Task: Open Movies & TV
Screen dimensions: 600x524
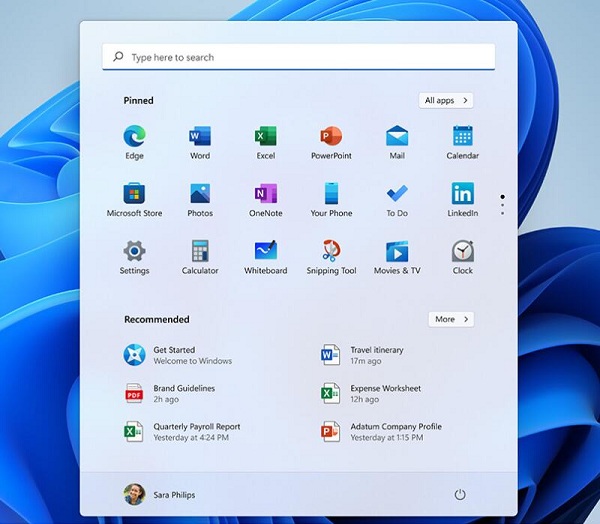Action: pyautogui.click(x=397, y=257)
